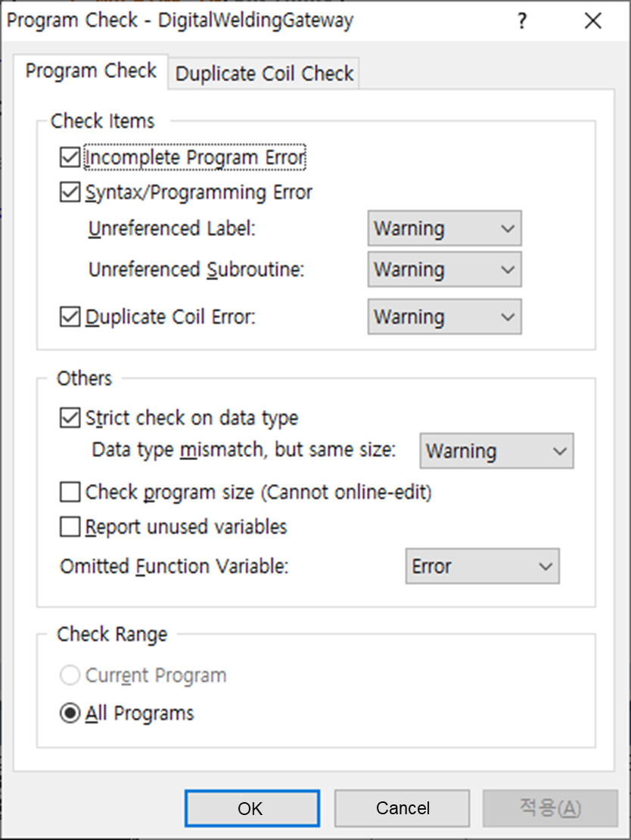Image resolution: width=631 pixels, height=840 pixels.
Task: Toggle Duplicate Coil Error checkbox
Action: click(x=70, y=317)
